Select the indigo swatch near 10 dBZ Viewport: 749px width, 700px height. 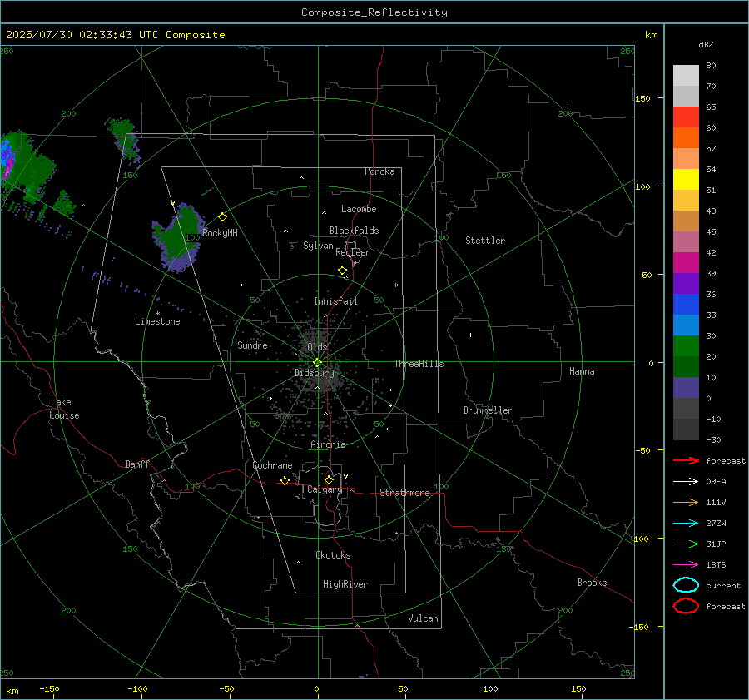coord(686,387)
